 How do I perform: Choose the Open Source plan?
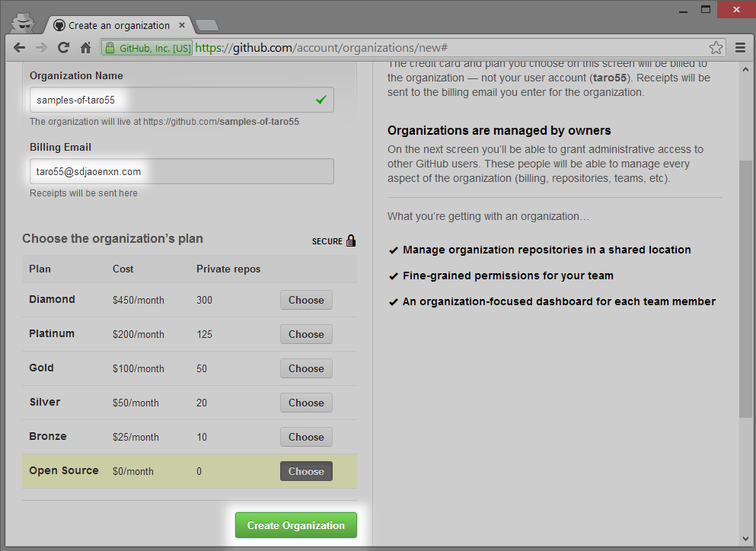tap(306, 471)
